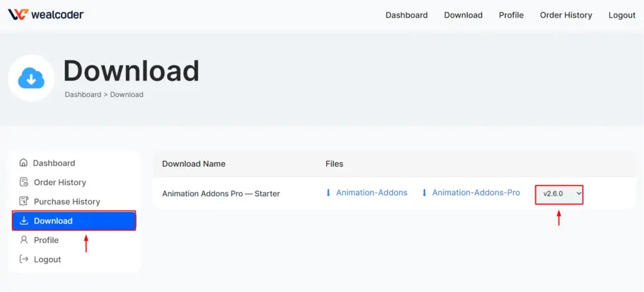644x292 pixels.
Task: Click the sidebar Logout arrow icon
Action: pos(24,259)
